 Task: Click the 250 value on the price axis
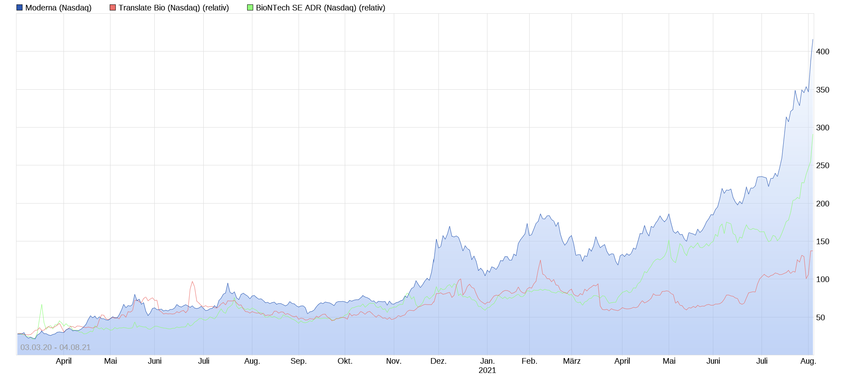point(823,165)
